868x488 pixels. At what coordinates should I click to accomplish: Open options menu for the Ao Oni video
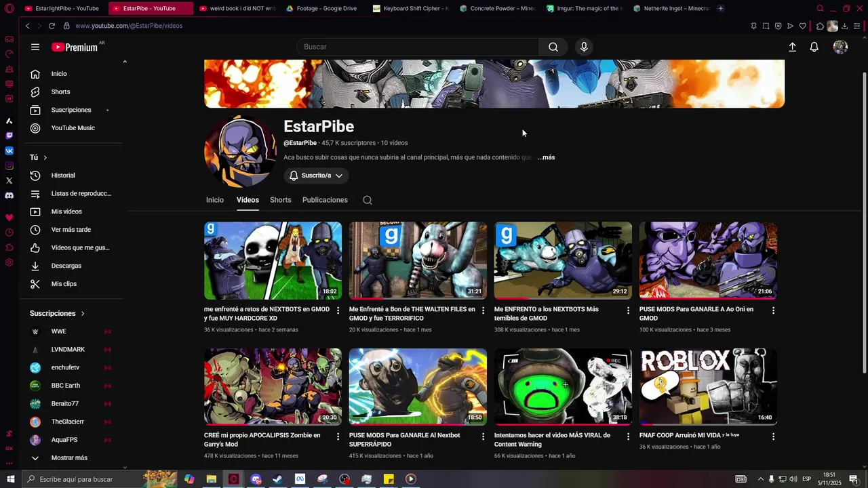(x=773, y=310)
